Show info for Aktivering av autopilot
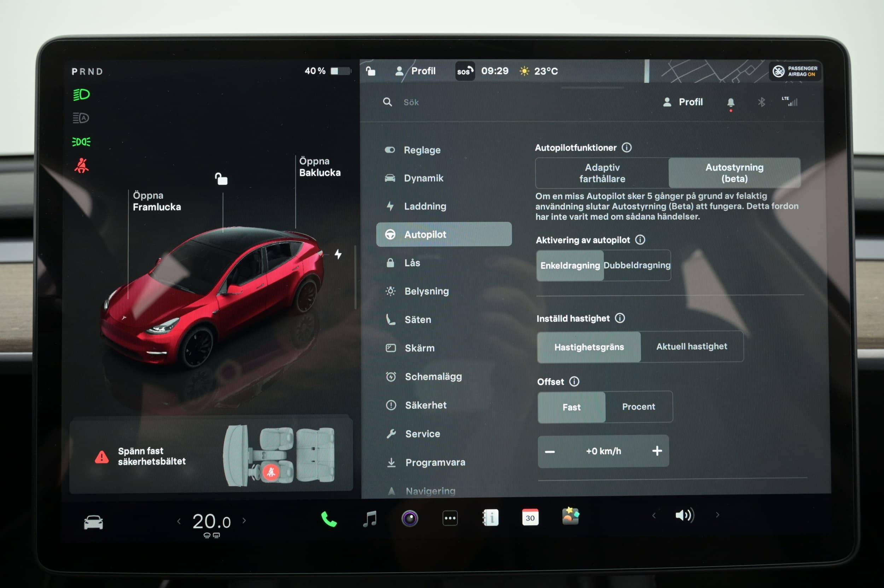The height and width of the screenshot is (588, 884). [640, 240]
